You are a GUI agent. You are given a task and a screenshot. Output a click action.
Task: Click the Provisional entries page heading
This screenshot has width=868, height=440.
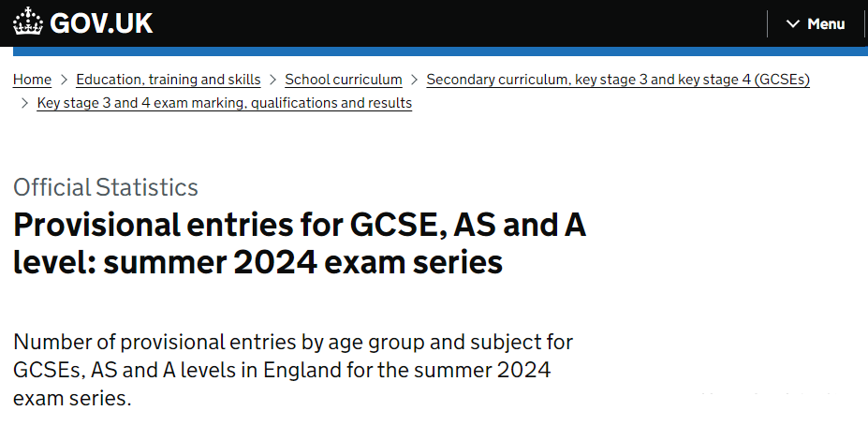(300, 243)
